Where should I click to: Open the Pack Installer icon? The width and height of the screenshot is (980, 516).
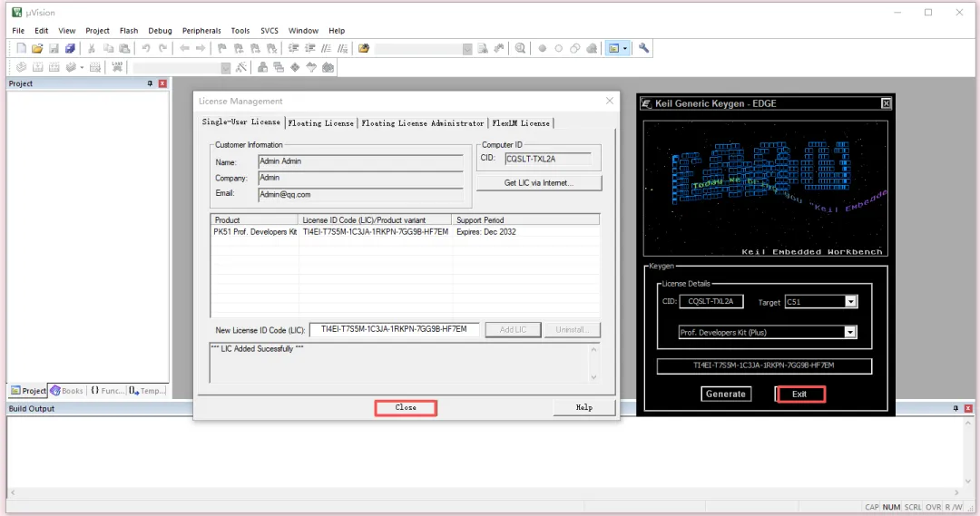(328, 67)
